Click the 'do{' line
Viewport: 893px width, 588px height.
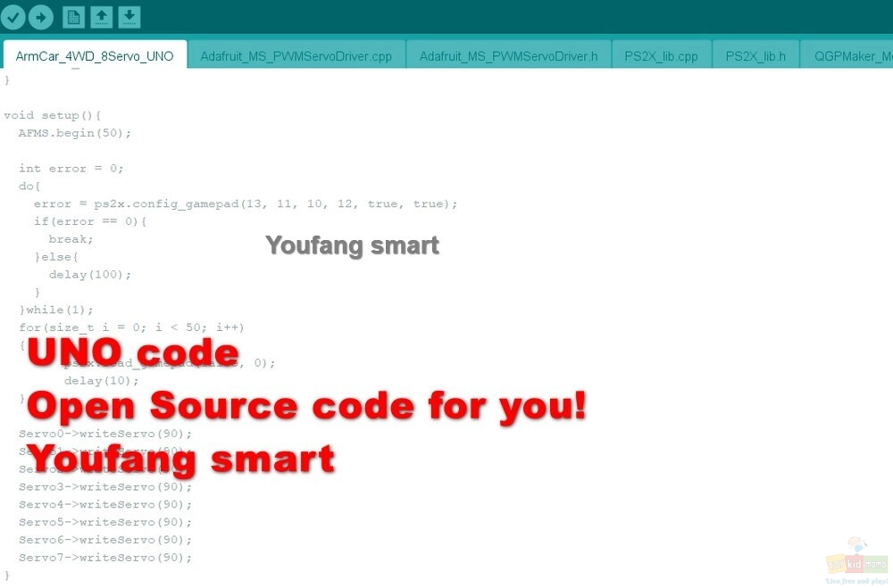pos(29,186)
